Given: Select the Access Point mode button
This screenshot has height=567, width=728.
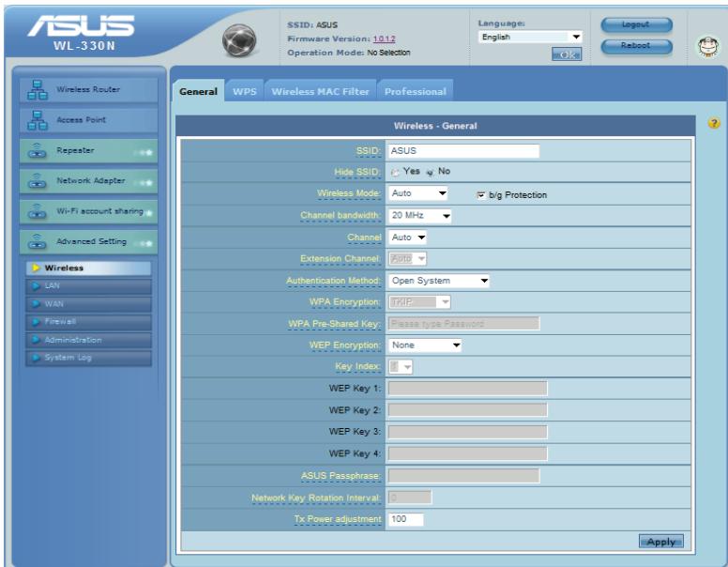Looking at the screenshot, I should pos(89,120).
